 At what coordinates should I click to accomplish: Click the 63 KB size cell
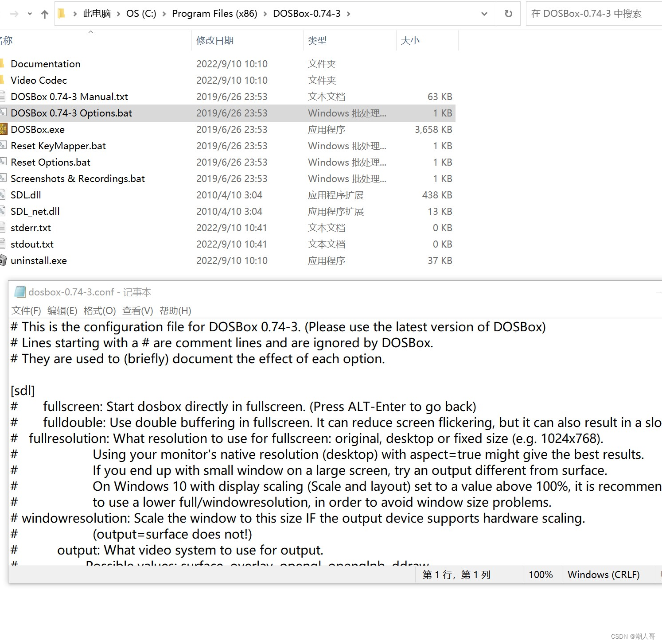click(x=440, y=97)
